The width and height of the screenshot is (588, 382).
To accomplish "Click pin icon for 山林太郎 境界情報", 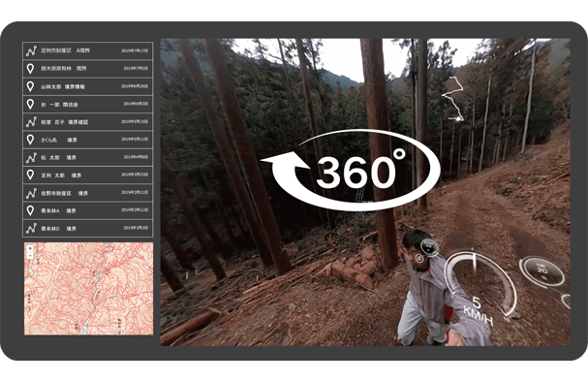I will point(30,86).
